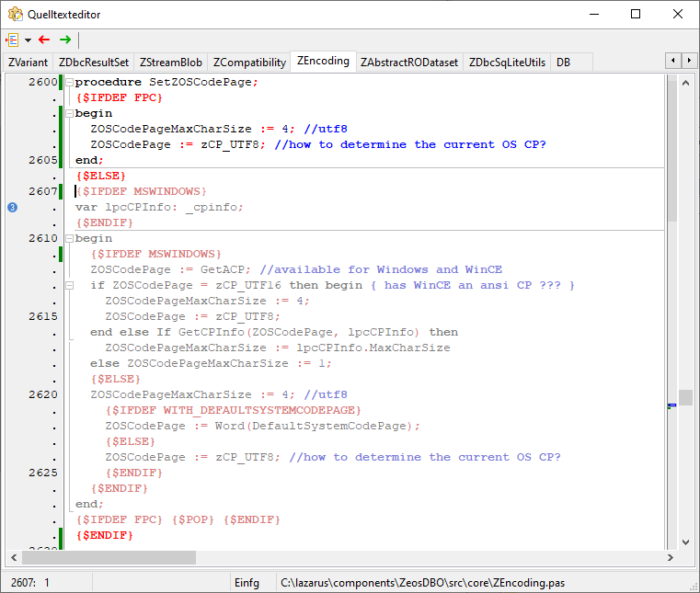Click comment '//how to determine the current OS CP?' line 2604
This screenshot has height=593, width=700.
coord(410,144)
